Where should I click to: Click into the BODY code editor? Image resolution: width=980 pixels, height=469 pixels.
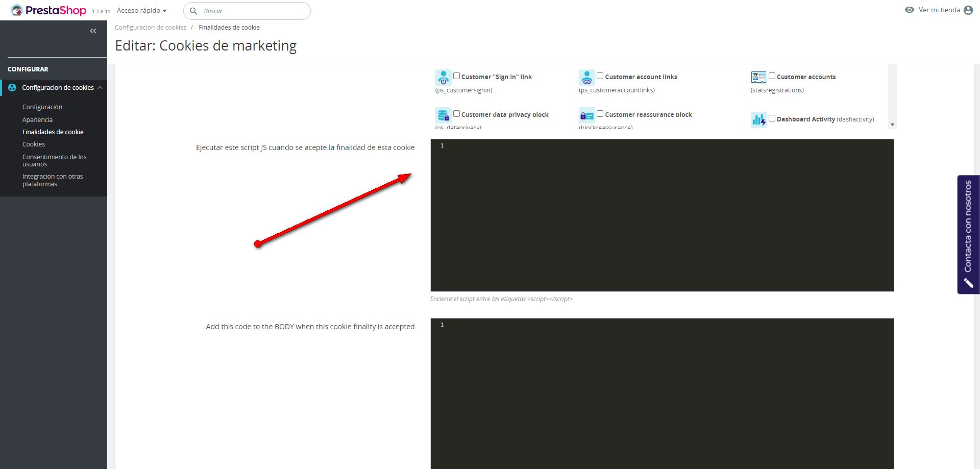(662, 393)
